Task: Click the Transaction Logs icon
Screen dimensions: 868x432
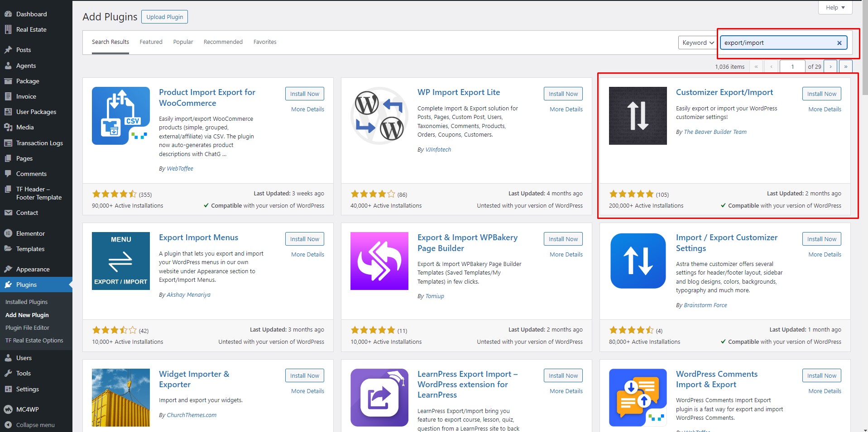Action: (8, 143)
